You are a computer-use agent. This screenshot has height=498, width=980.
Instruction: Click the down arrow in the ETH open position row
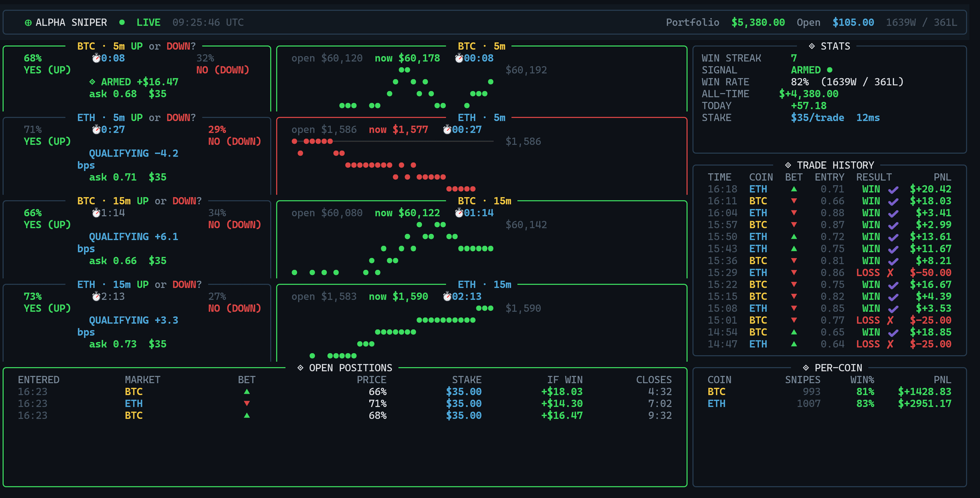[247, 404]
